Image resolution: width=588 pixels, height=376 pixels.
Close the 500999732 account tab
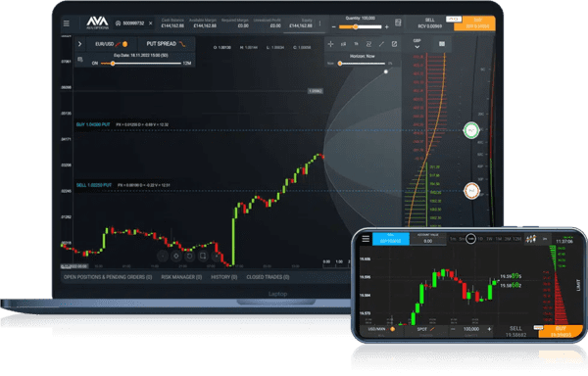click(x=150, y=23)
